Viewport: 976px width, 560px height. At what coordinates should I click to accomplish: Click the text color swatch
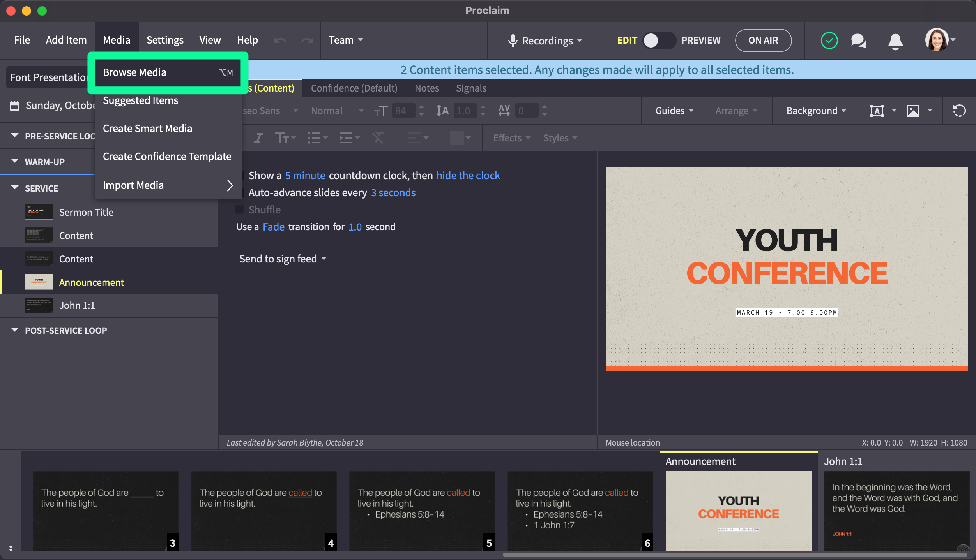[x=456, y=138]
